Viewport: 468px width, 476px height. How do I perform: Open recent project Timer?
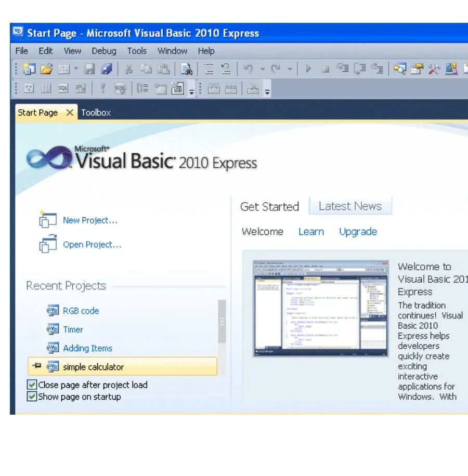point(73,329)
